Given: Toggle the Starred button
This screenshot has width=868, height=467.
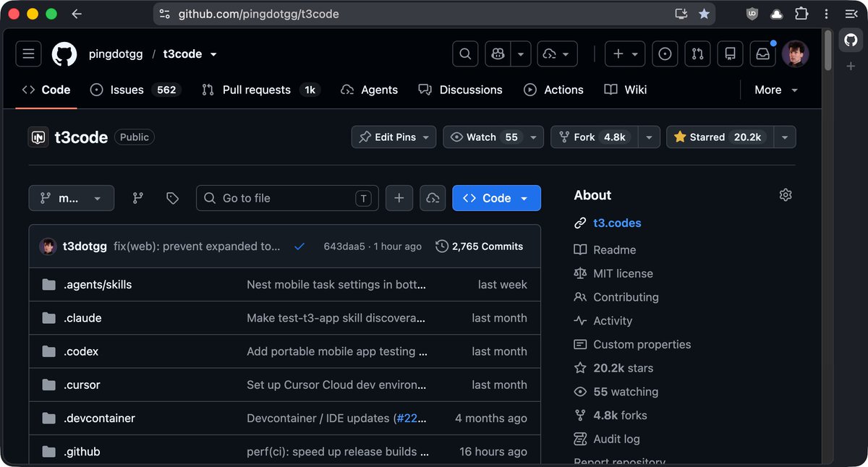Looking at the screenshot, I should point(720,137).
